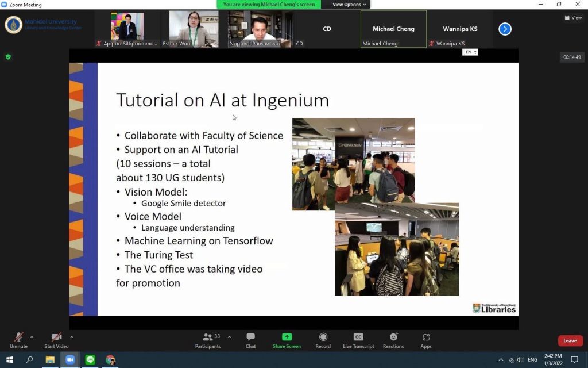Viewport: 588px width, 368px height.
Task: Open the EN language selector on slide
Action: click(470, 52)
